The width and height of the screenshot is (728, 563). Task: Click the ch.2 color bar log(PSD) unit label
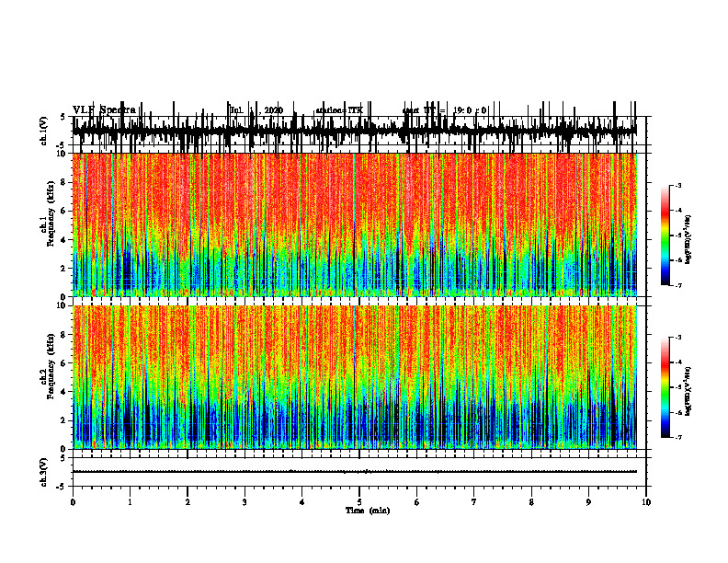[x=688, y=392]
